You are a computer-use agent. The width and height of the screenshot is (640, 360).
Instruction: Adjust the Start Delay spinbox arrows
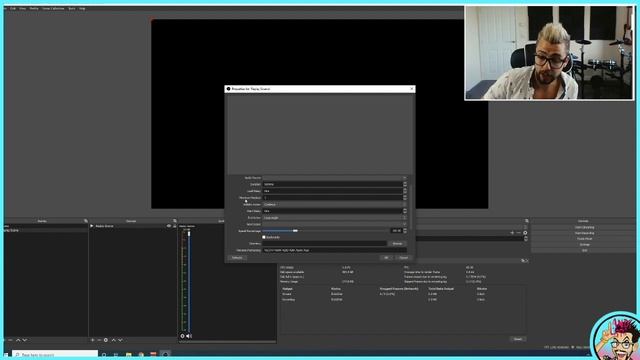click(x=405, y=211)
